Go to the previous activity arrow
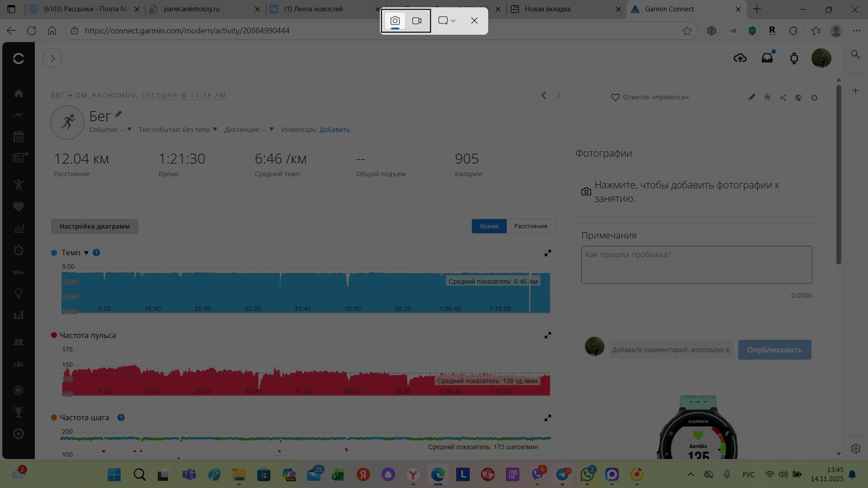The width and height of the screenshot is (868, 488). 543,95
